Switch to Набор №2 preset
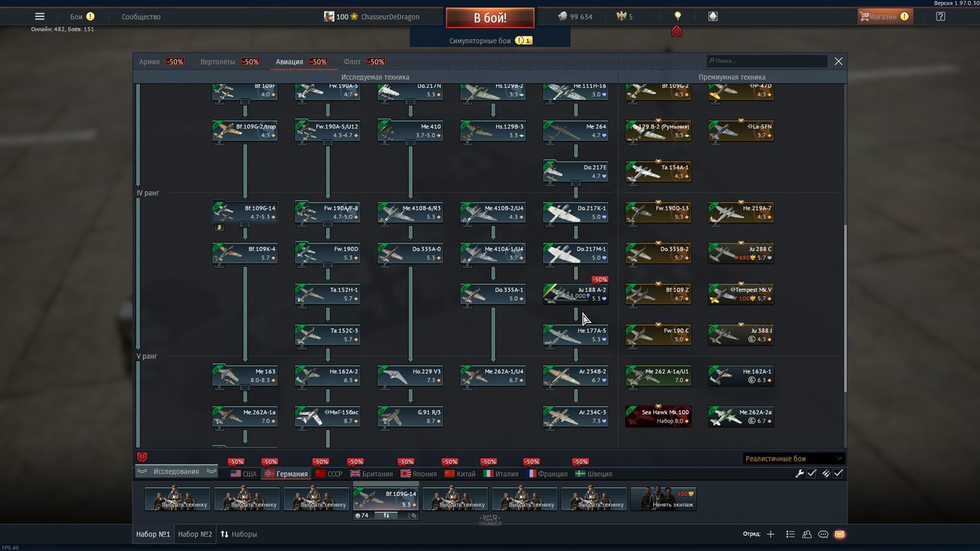 click(194, 534)
